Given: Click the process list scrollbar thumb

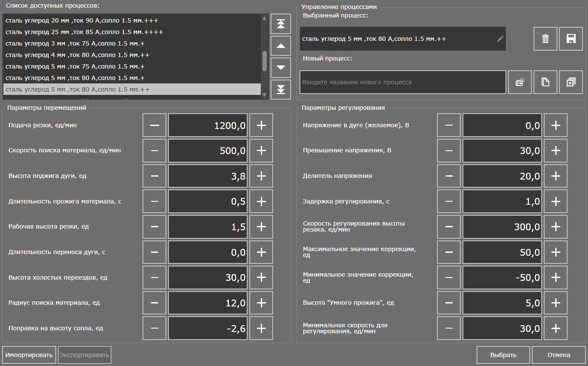Looking at the screenshot, I should pyautogui.click(x=264, y=61).
